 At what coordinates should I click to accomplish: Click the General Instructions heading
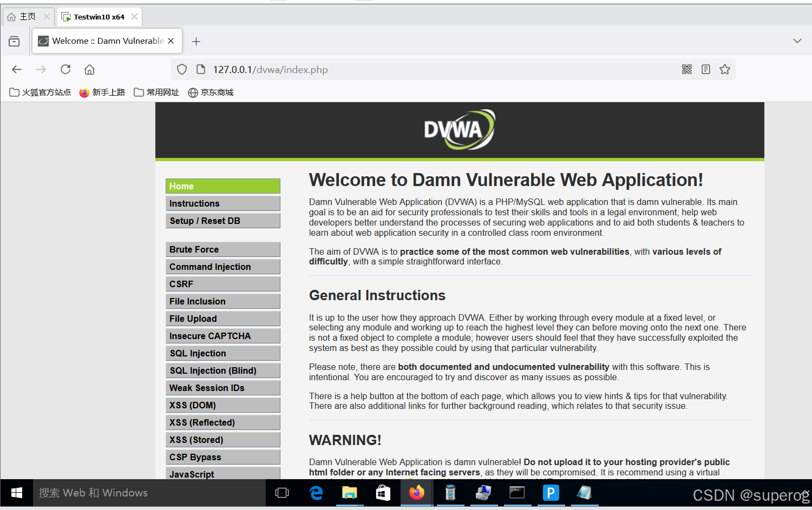click(377, 295)
